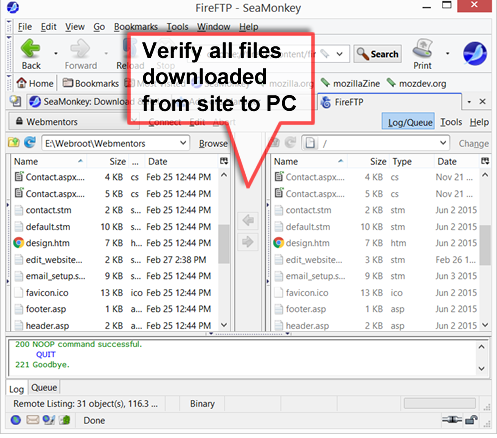The image size is (497, 438).
Task: Close the current FireFTP tab
Action: [x=482, y=101]
